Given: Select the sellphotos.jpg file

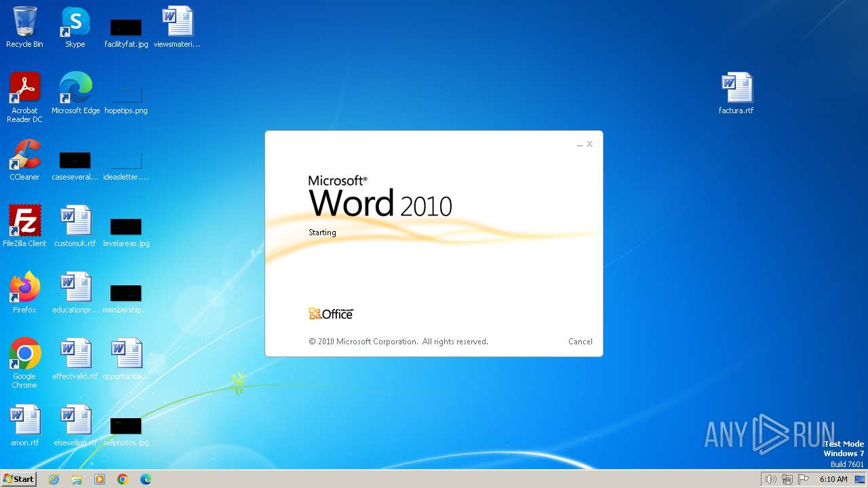Looking at the screenshot, I should (126, 432).
